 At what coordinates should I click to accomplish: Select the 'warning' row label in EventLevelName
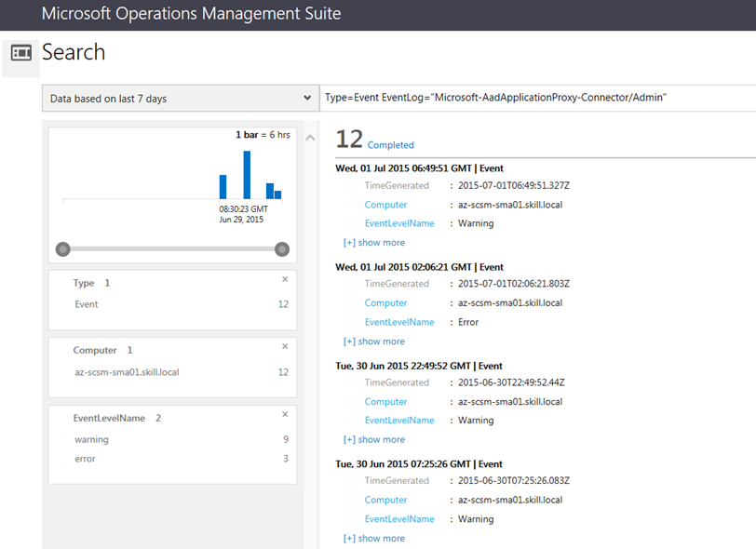(91, 439)
